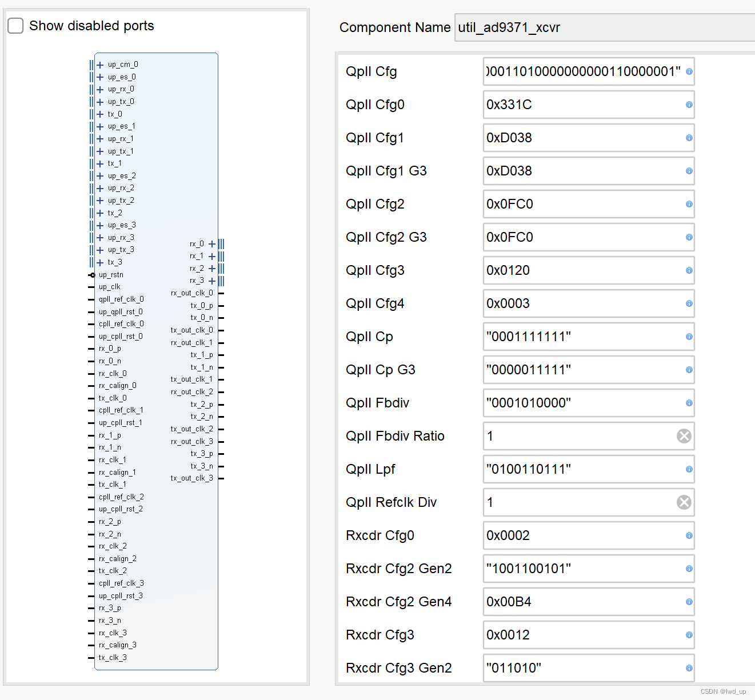Click the Qpll Cfg2 info icon
This screenshot has width=755, height=700.
(689, 204)
